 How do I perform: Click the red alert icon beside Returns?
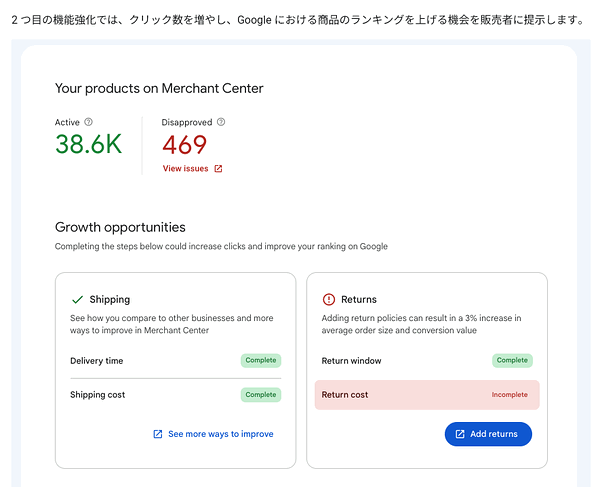click(x=329, y=299)
